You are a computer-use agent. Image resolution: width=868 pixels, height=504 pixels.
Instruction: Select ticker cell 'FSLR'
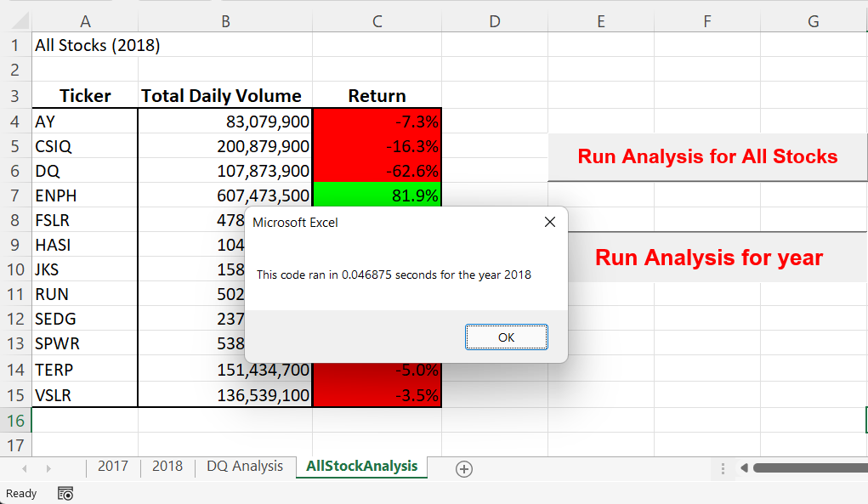[85, 219]
